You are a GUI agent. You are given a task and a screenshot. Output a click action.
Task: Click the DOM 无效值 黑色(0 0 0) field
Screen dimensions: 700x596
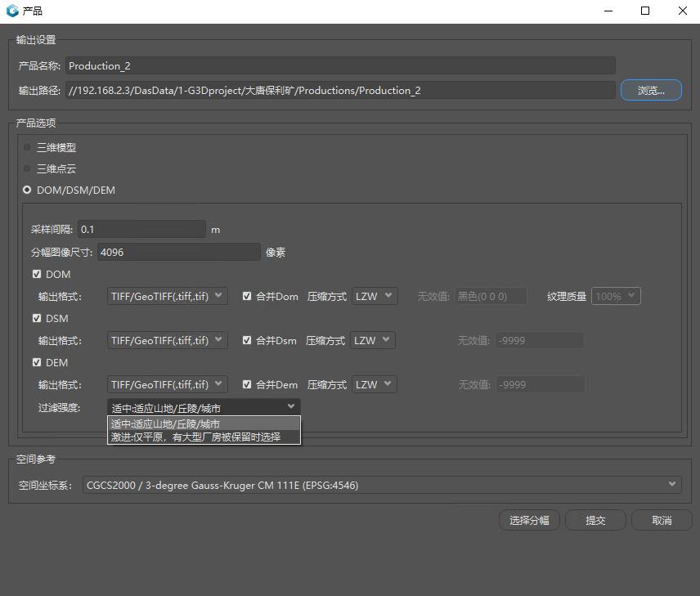[491, 296]
